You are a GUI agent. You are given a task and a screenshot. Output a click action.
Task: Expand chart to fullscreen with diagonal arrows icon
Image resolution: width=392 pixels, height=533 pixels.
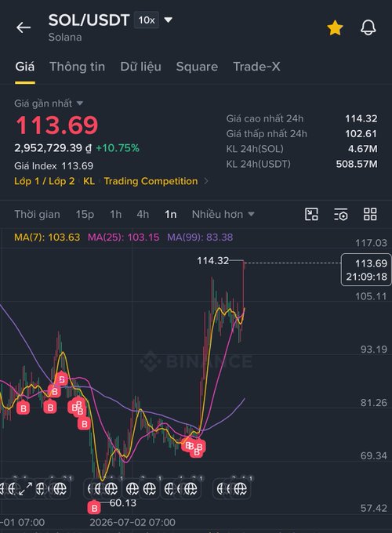click(26, 489)
